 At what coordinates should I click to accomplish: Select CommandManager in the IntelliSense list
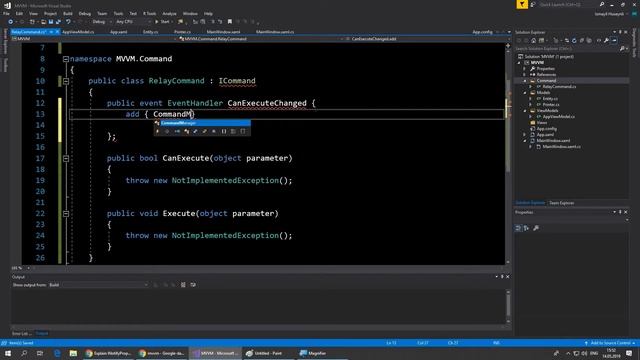coord(202,123)
